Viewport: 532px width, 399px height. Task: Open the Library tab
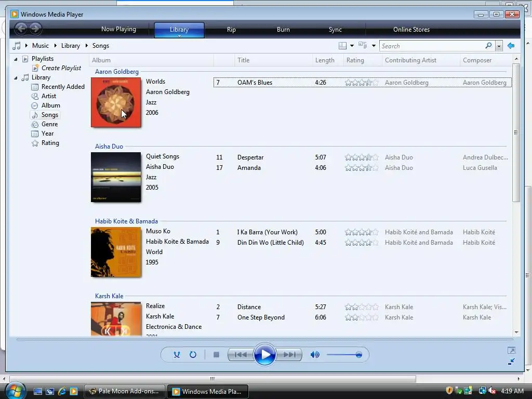pyautogui.click(x=179, y=30)
